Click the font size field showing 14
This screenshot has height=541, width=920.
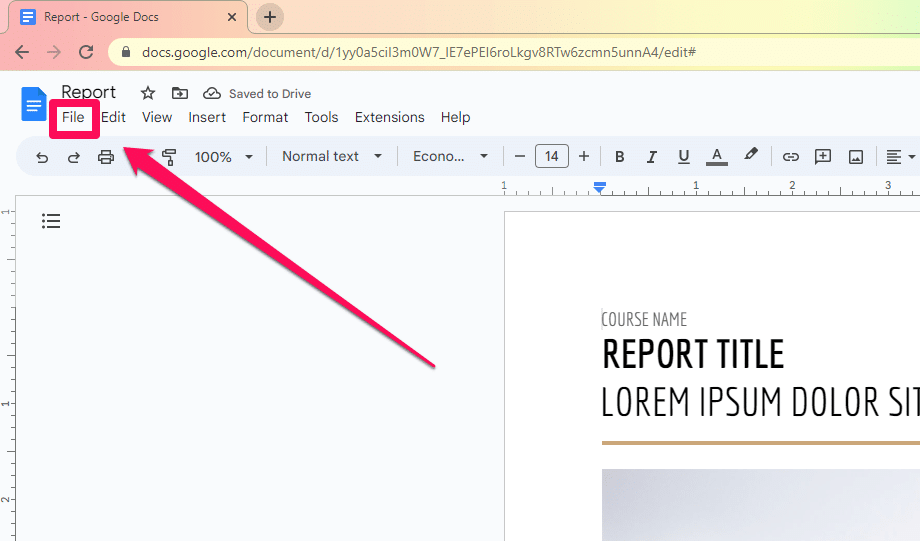tap(552, 156)
